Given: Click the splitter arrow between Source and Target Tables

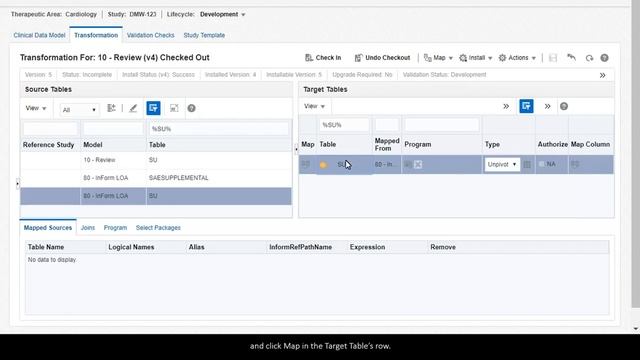Looking at the screenshot, I should click(296, 149).
